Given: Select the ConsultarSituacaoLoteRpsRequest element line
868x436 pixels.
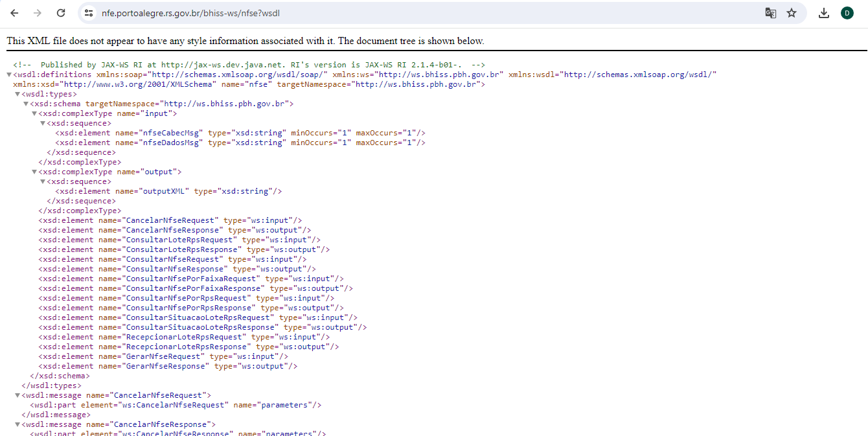Looking at the screenshot, I should pyautogui.click(x=198, y=317).
